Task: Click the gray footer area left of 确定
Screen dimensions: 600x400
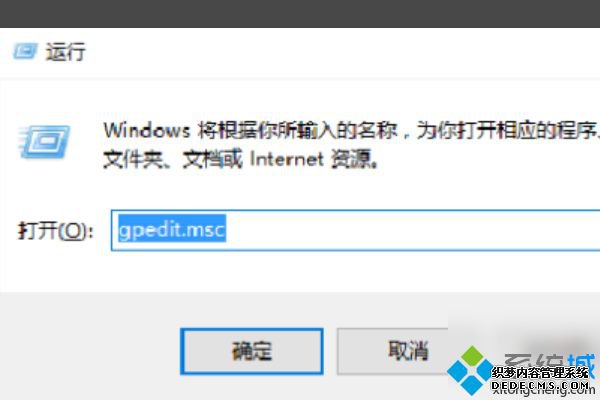Action: coord(90,346)
